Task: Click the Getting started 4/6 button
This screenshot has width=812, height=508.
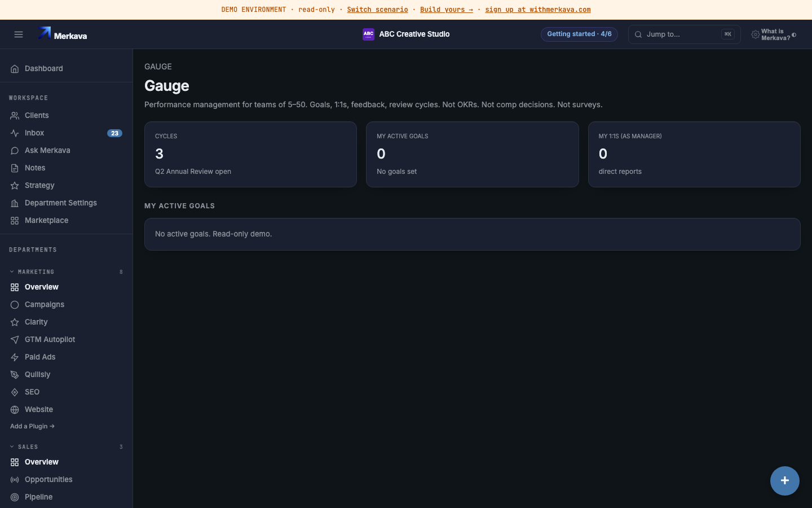Action: tap(579, 34)
